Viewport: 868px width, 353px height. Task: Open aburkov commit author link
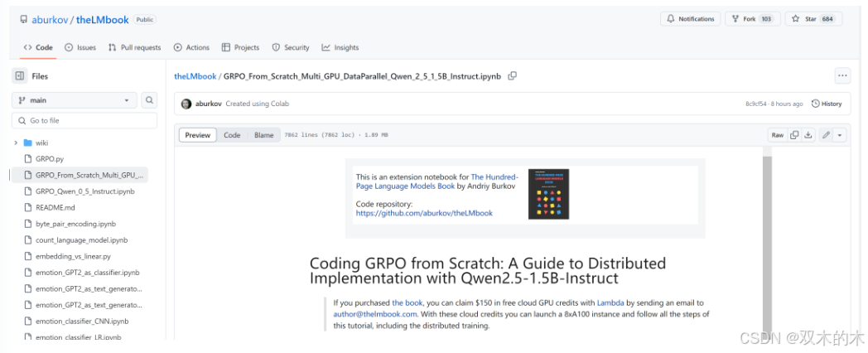point(209,104)
